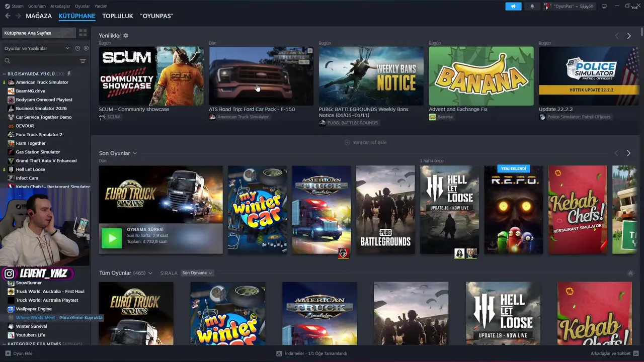The height and width of the screenshot is (362, 644).
Task: Toggle the ready-to-play filter icon
Action: [86, 48]
